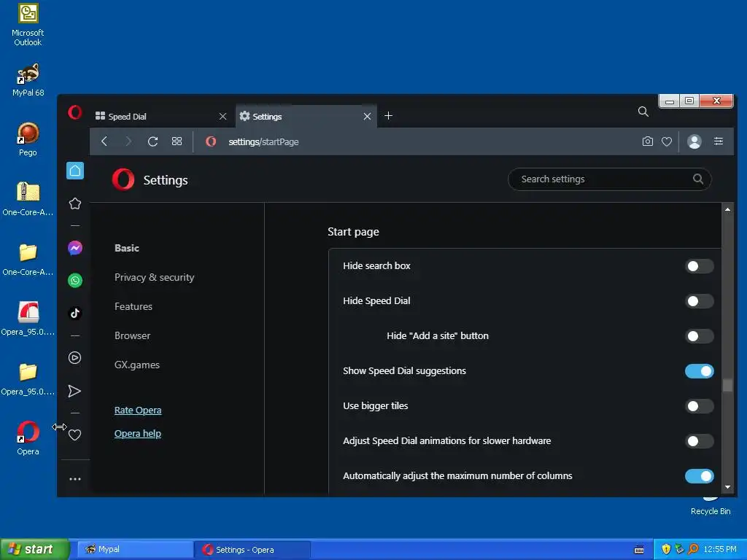Open the sidebar My Flow arrow icon
The image size is (747, 560).
[75, 391]
